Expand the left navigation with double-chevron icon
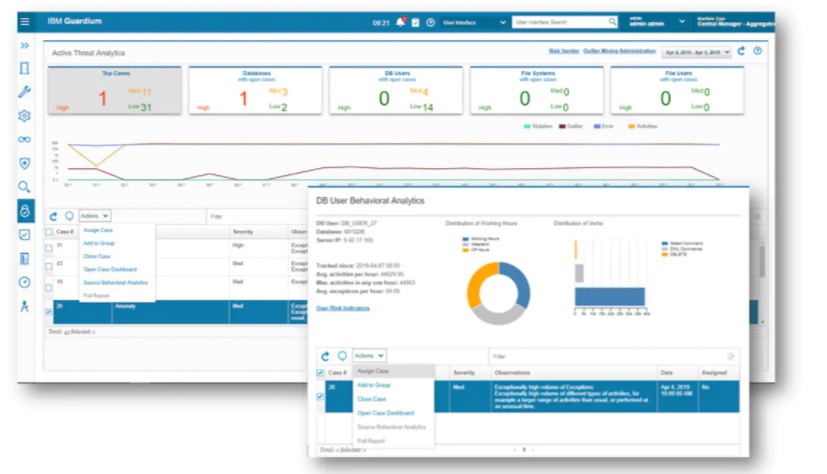 [x=25, y=46]
